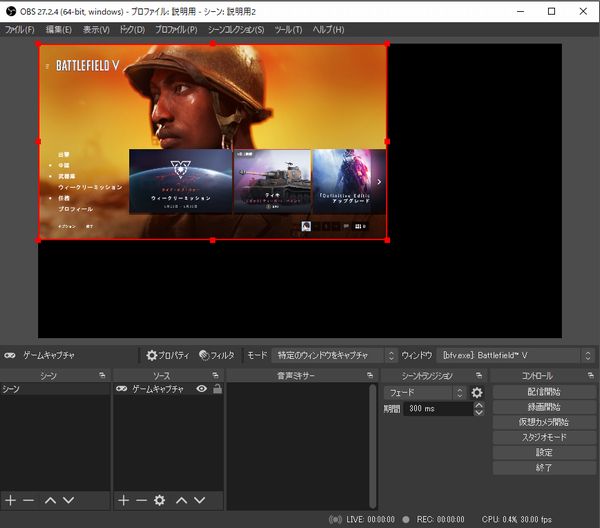The image size is (600, 528).
Task: Open the シーンコレクション(S) menu
Action: coord(236,29)
